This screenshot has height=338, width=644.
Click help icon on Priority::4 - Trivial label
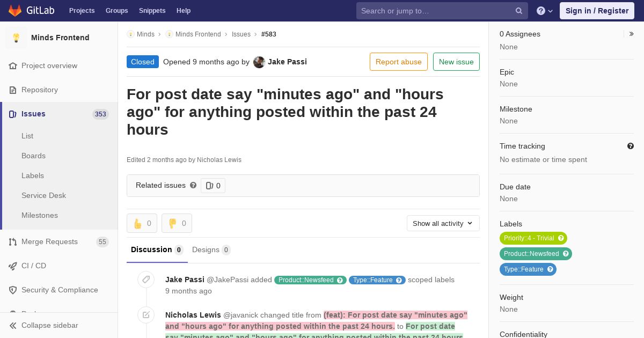point(561,238)
